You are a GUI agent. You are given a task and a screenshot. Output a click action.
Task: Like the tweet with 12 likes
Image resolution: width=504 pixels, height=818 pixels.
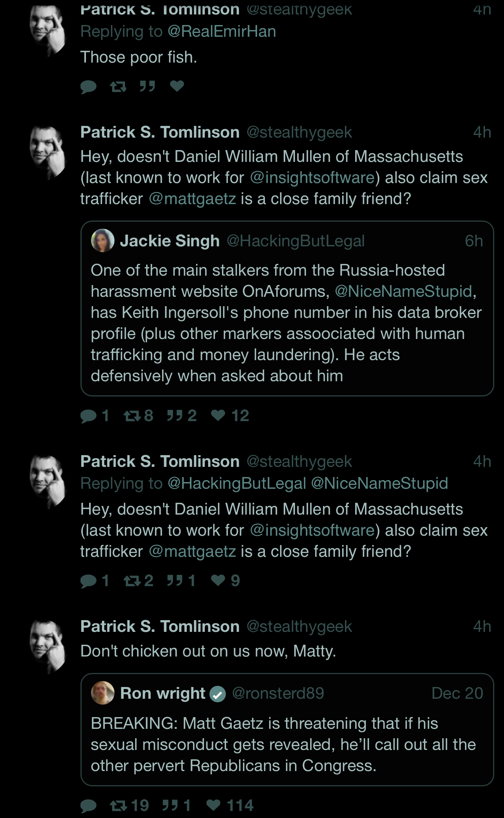click(230, 415)
